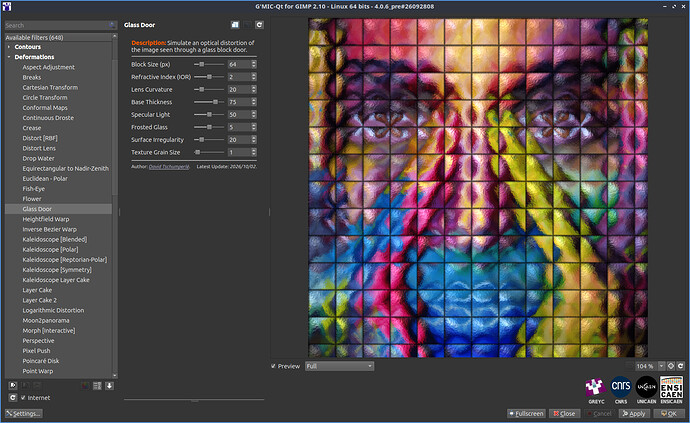This screenshot has height=423, width=690.
Task: Click the Available filters (648) header
Action: pos(58,37)
